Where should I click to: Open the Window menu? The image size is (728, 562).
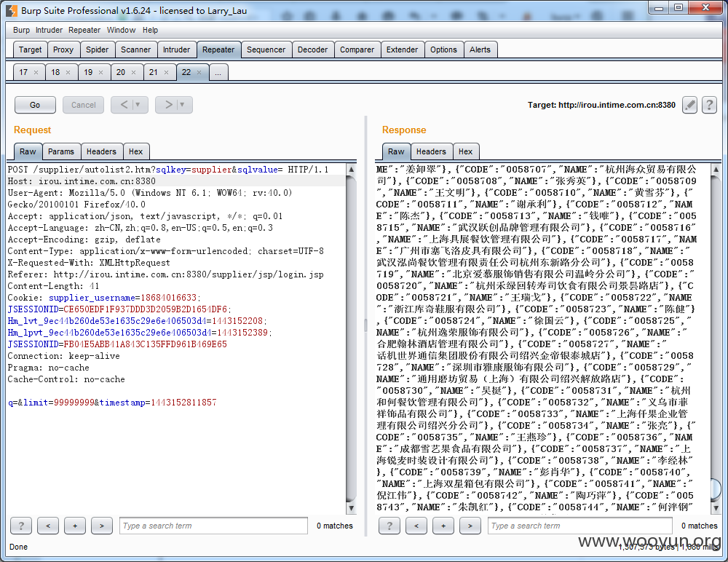tap(121, 30)
